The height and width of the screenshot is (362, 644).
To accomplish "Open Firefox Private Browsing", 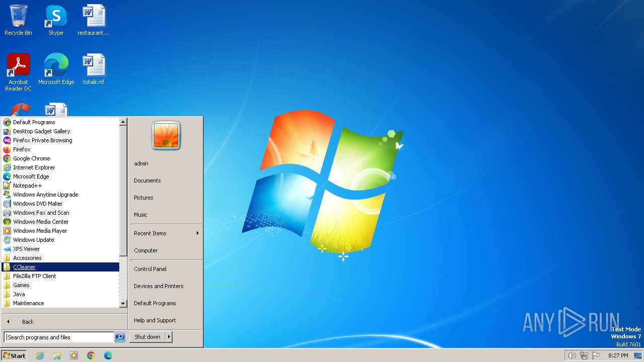I will (x=60, y=140).
